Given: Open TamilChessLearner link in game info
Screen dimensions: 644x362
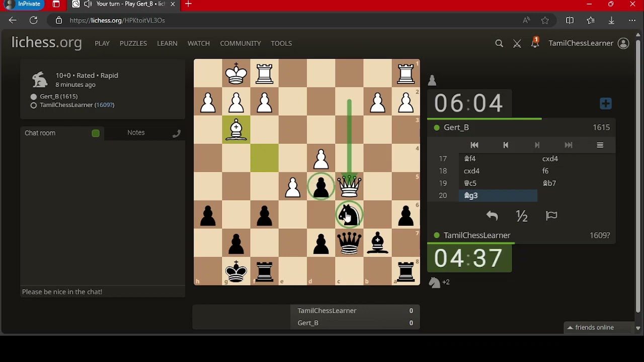Looking at the screenshot, I should 77,105.
